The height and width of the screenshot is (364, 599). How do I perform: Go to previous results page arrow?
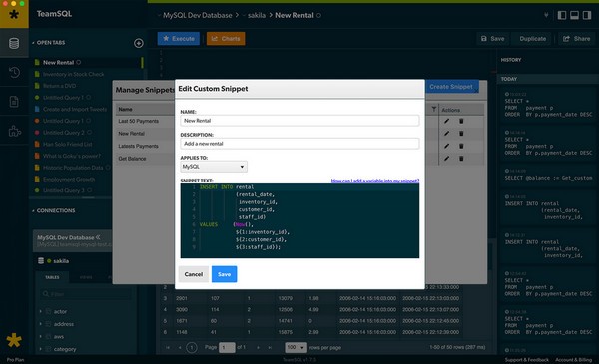179,348
